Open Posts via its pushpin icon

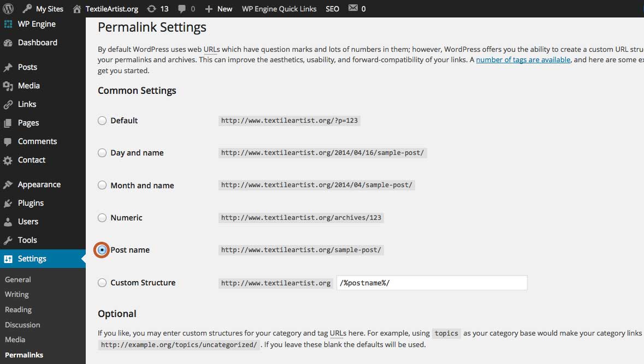pos(8,67)
